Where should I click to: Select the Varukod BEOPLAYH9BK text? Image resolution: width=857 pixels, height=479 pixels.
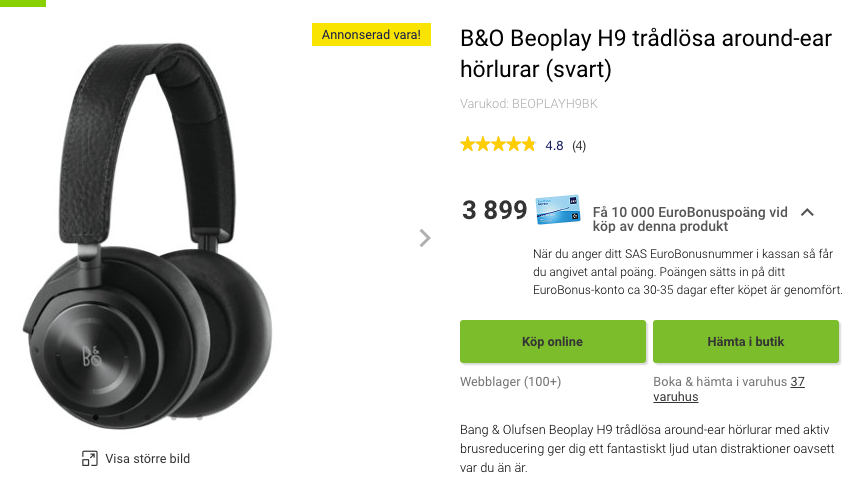pyautogui.click(x=529, y=103)
